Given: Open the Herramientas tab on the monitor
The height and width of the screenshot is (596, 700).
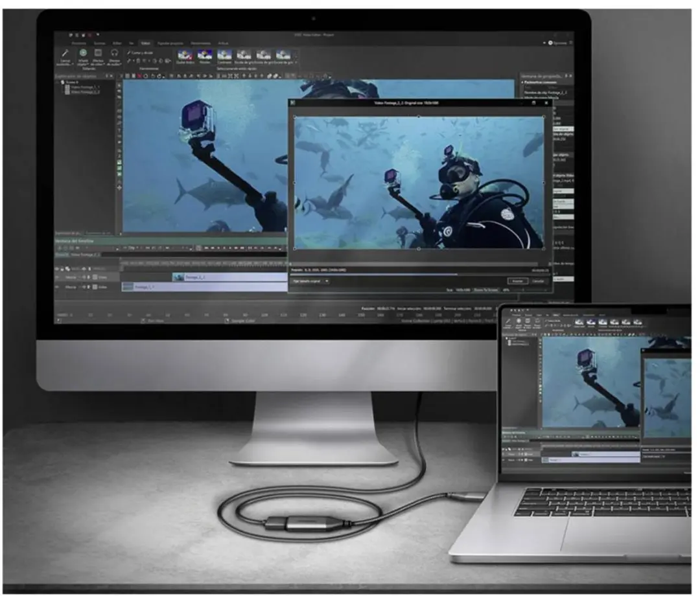Looking at the screenshot, I should pyautogui.click(x=200, y=43).
